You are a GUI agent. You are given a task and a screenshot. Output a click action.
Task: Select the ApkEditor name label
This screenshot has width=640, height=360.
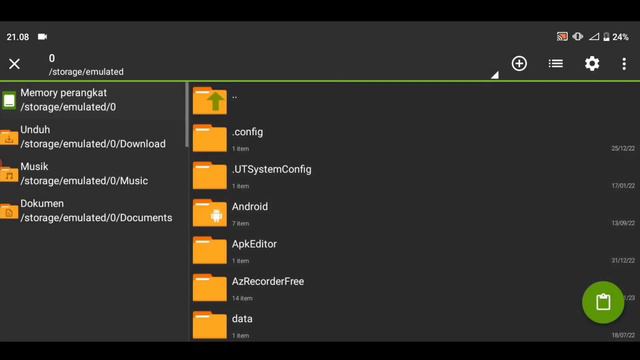point(254,244)
